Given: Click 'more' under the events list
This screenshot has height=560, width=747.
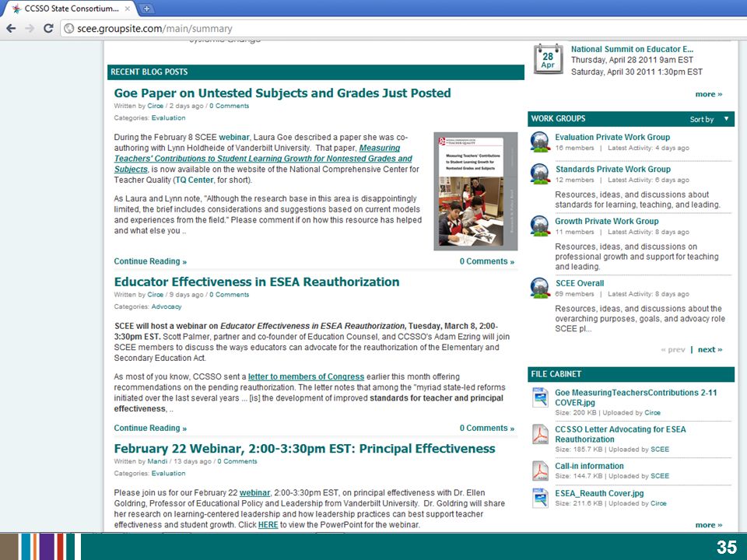Looking at the screenshot, I should [708, 94].
